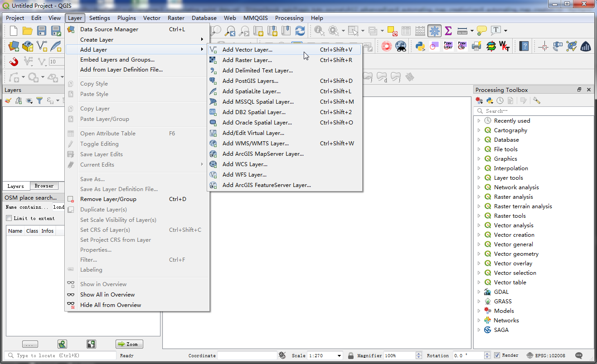Image resolution: width=597 pixels, height=364 pixels.
Task: Click the ellipsis button in OSM search
Action: click(x=30, y=344)
